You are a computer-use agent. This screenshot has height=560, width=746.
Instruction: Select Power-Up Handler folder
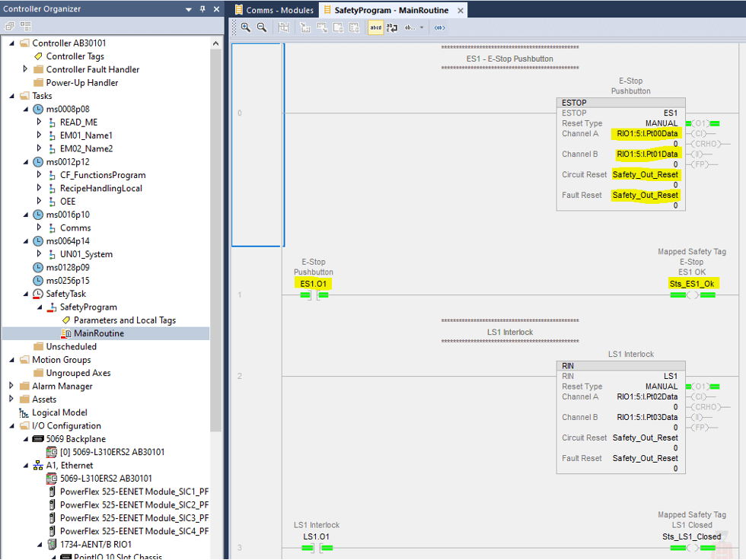click(82, 83)
